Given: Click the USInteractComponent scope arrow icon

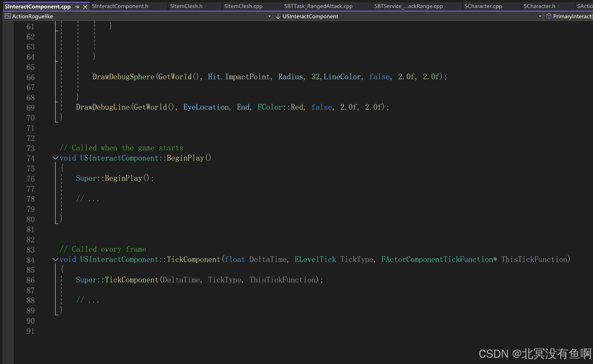Looking at the screenshot, I should [278, 16].
